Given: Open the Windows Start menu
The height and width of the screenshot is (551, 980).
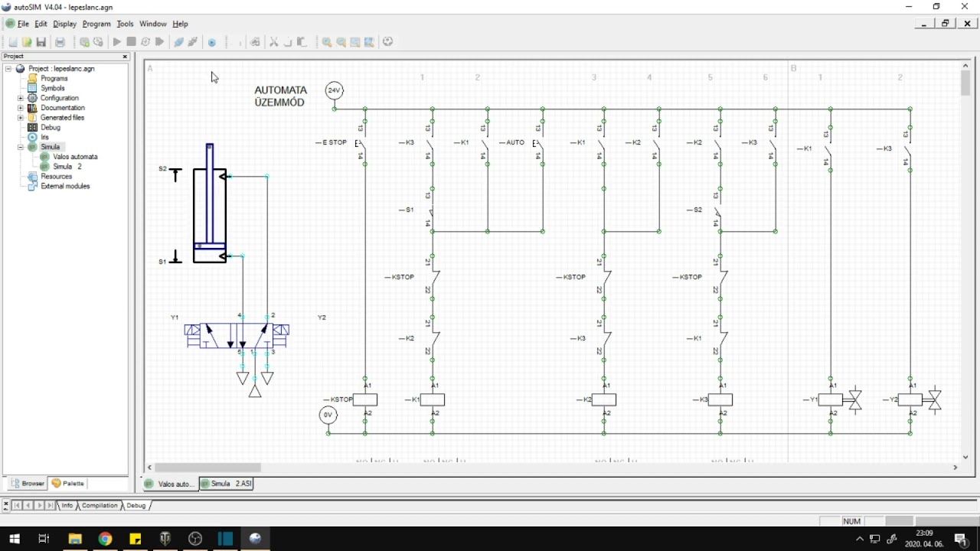Looking at the screenshot, I should 15,539.
